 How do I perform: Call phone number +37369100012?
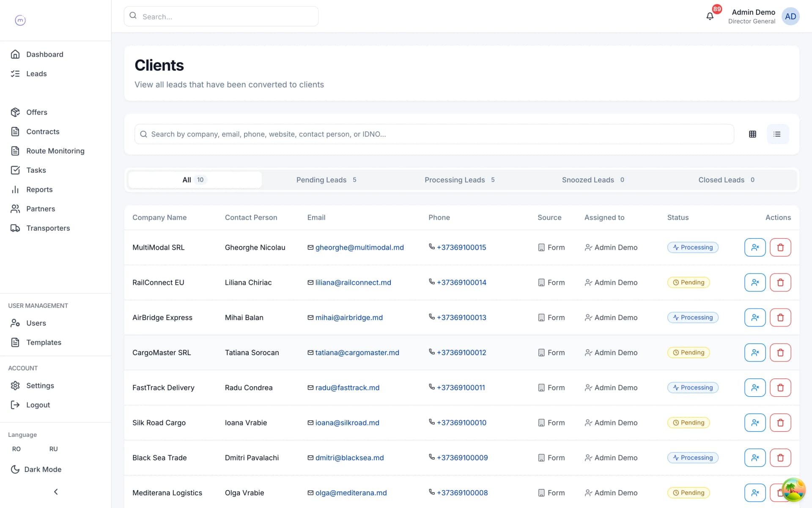[461, 353]
